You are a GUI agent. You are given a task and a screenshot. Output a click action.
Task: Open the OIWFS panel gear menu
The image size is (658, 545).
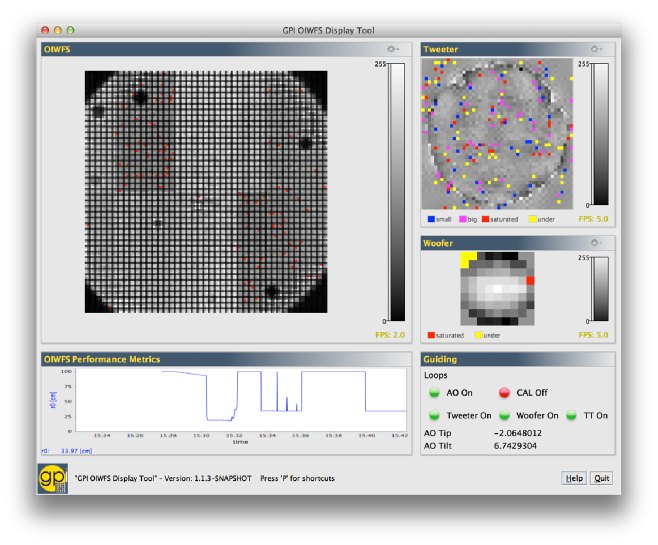click(x=393, y=49)
